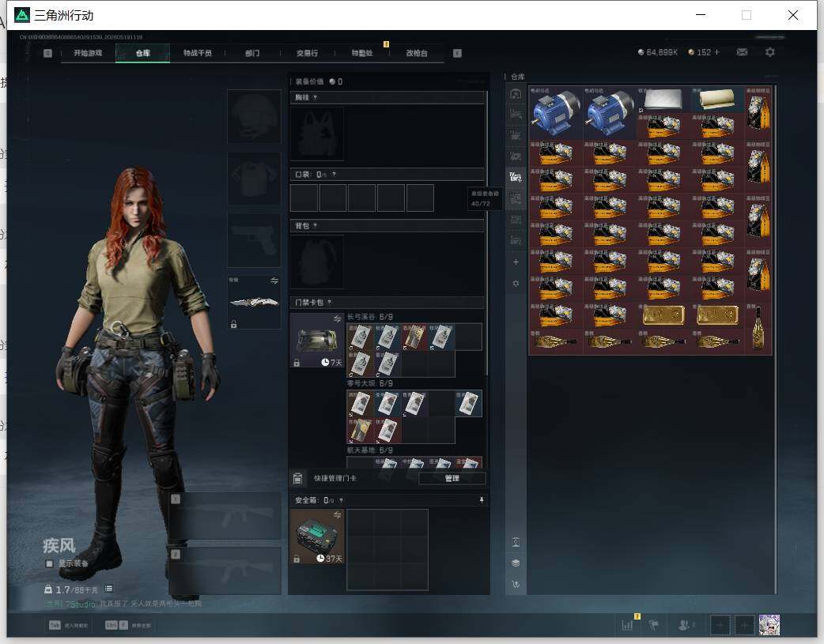Open the 部门 tab
Screen dimensions: 824x644
tap(252, 53)
